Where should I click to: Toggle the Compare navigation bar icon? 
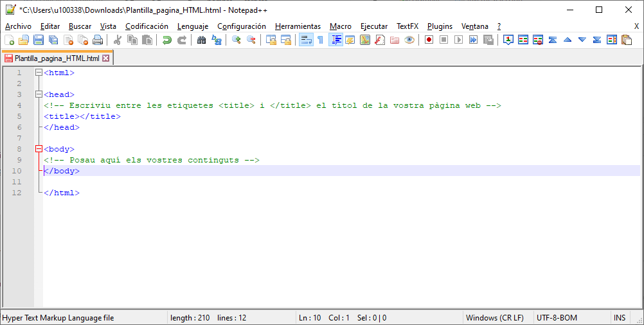pyautogui.click(x=612, y=40)
